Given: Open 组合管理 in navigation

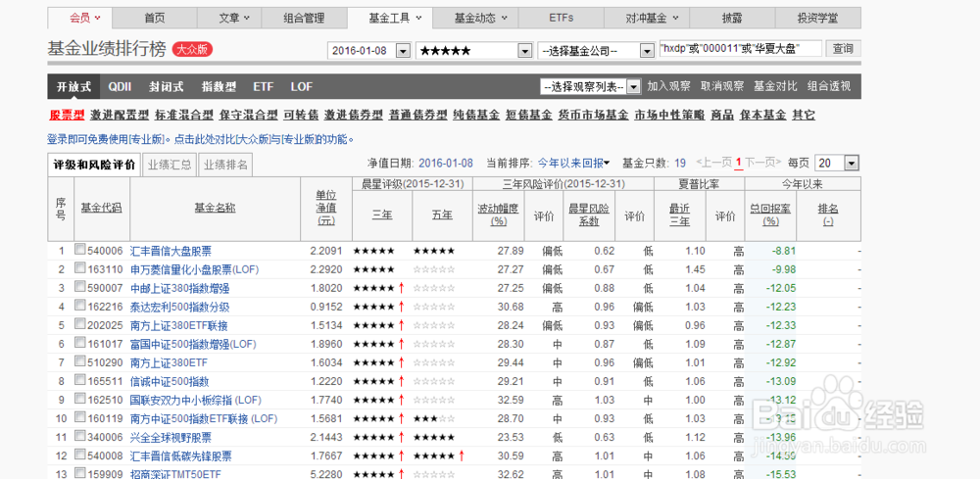Looking at the screenshot, I should pyautogui.click(x=304, y=18).
